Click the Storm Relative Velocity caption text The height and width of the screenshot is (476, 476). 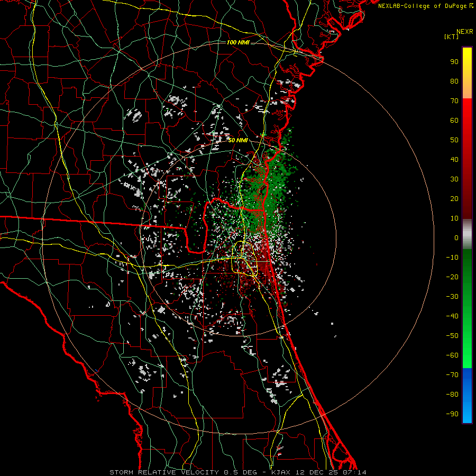point(237,472)
